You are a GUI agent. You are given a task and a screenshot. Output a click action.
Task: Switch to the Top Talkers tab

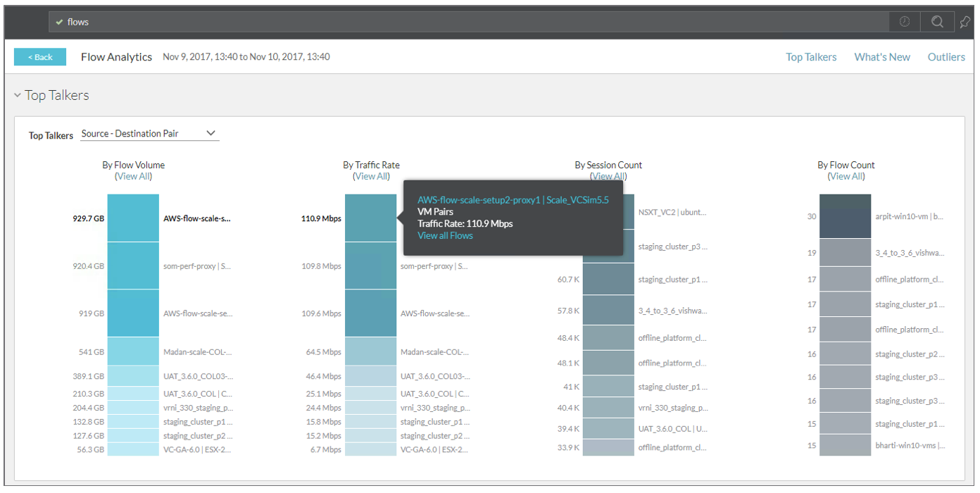(811, 57)
